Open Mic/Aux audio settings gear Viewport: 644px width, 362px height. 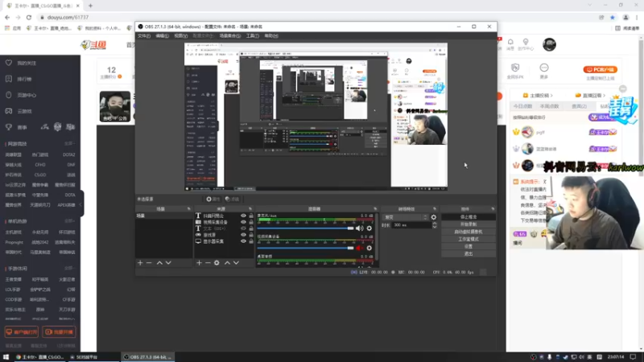(x=369, y=228)
